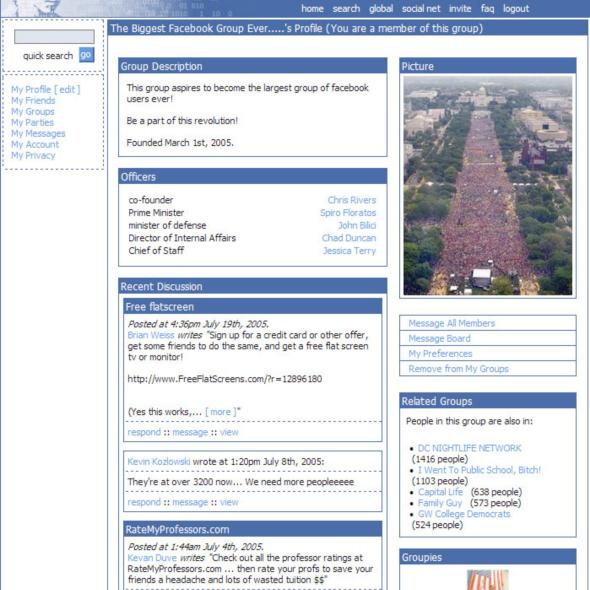Screen dimensions: 590x590
Task: Choose Remove from My Groups
Action: click(458, 368)
